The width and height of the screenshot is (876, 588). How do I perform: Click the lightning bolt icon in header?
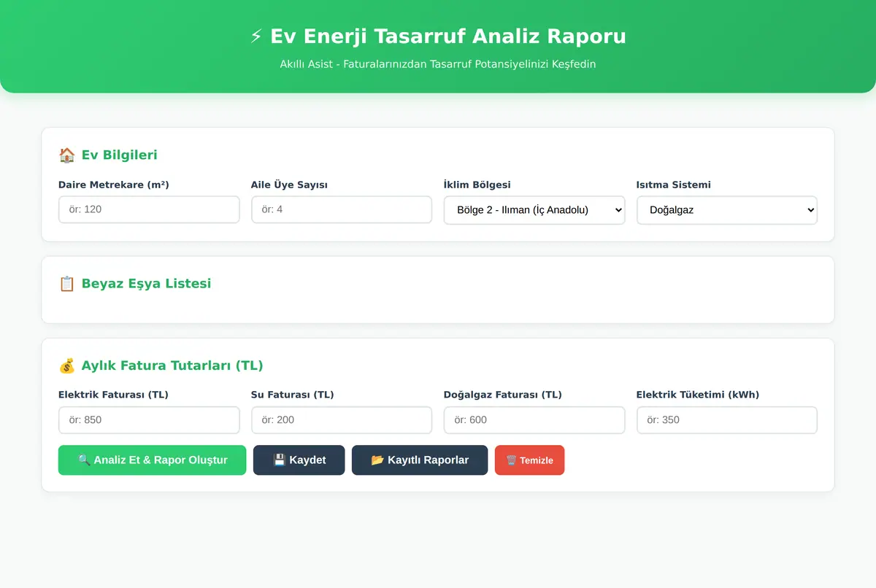(256, 36)
